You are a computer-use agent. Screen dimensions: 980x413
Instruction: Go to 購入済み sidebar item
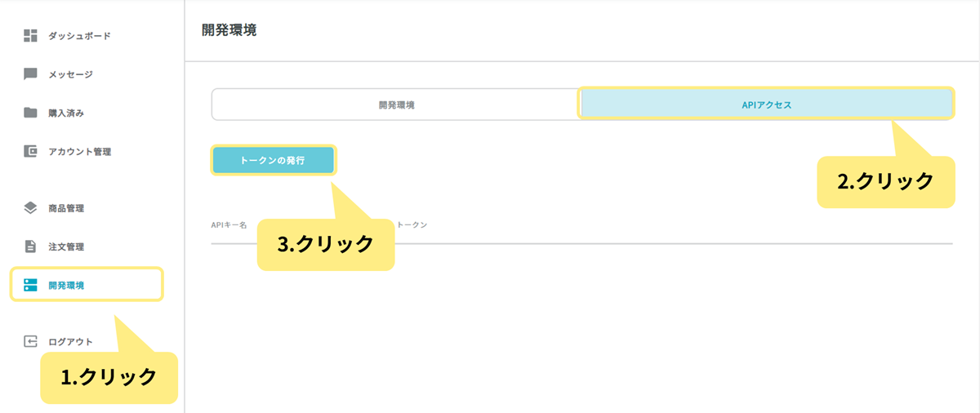[66, 113]
